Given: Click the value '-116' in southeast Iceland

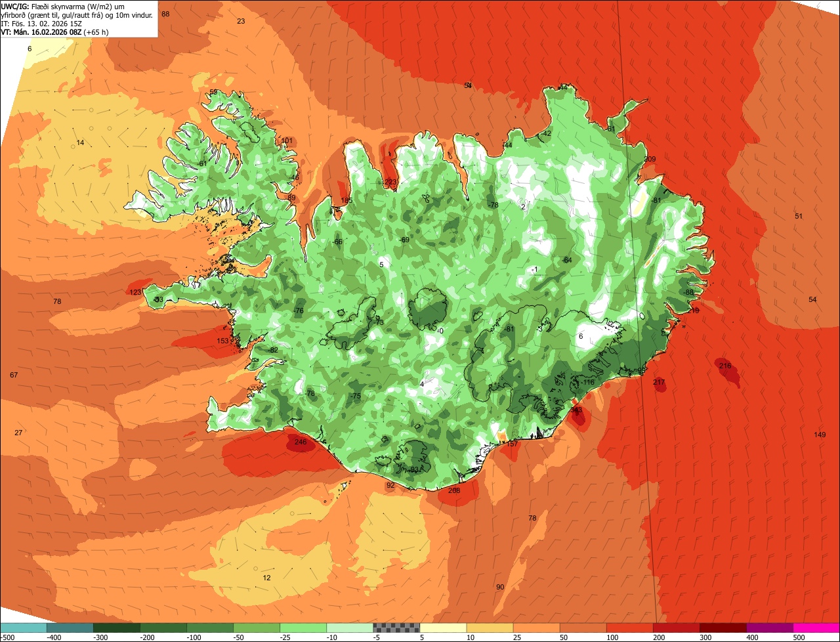Looking at the screenshot, I should tap(586, 382).
